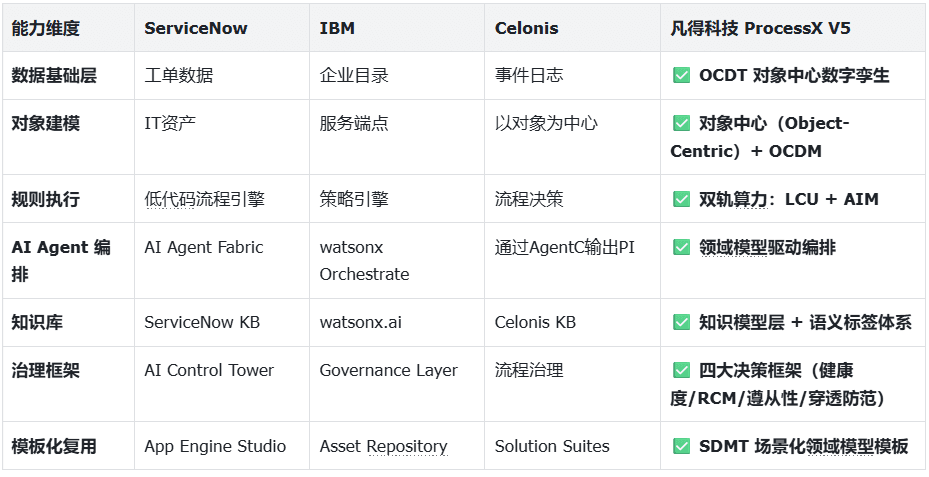Select the 规则执行 row label
929x477 pixels.
click(x=46, y=199)
